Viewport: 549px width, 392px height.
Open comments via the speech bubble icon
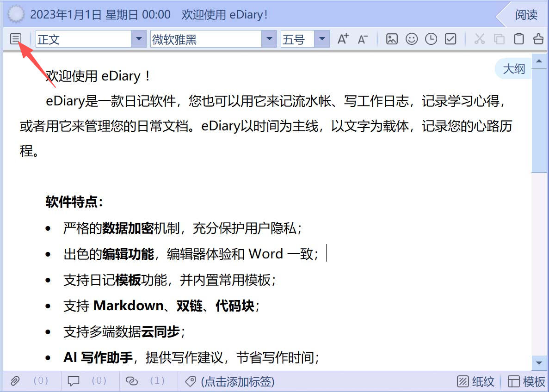[74, 381]
